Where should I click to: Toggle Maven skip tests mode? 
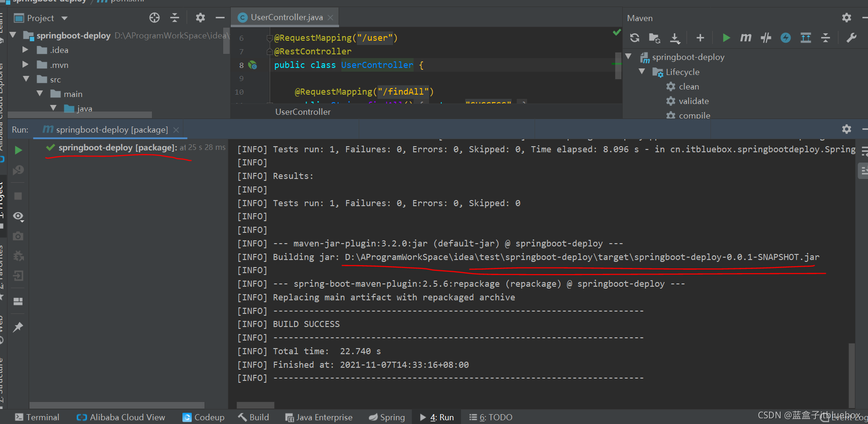(785, 38)
